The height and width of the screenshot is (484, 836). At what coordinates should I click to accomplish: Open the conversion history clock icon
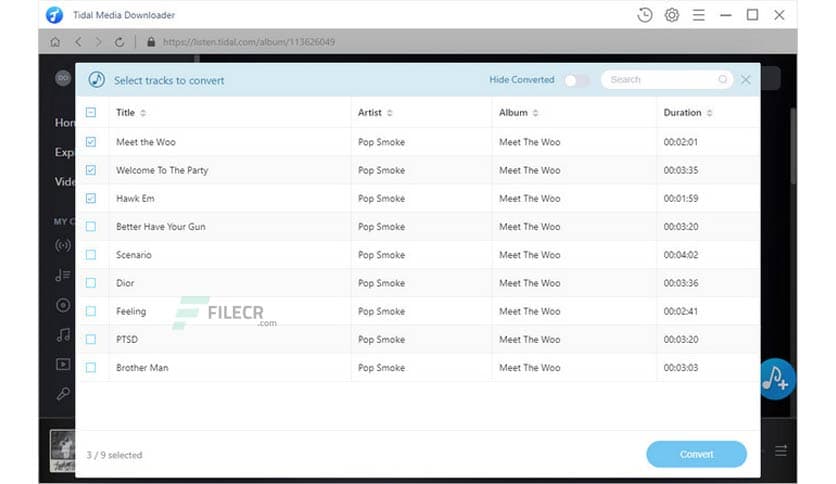tap(645, 15)
